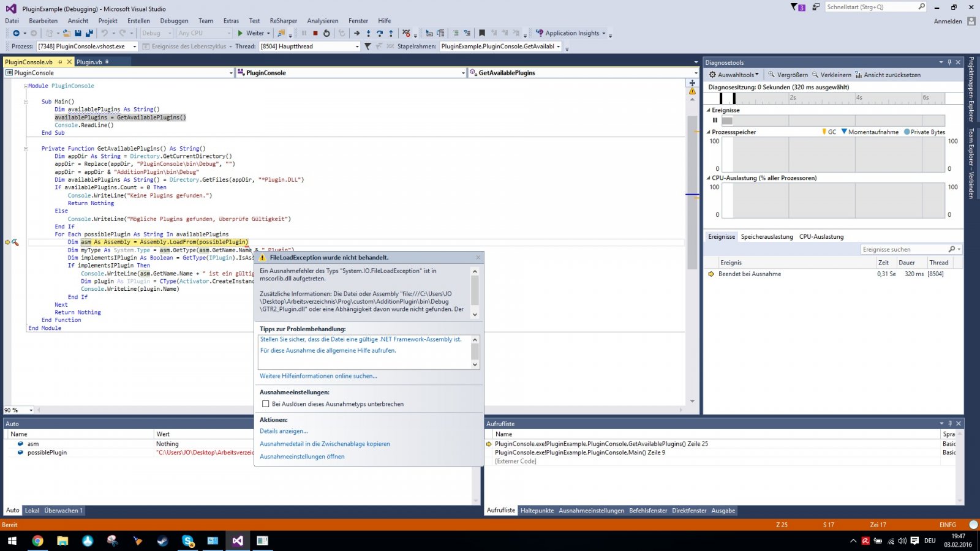Click the restart debugging icon

pyautogui.click(x=326, y=33)
